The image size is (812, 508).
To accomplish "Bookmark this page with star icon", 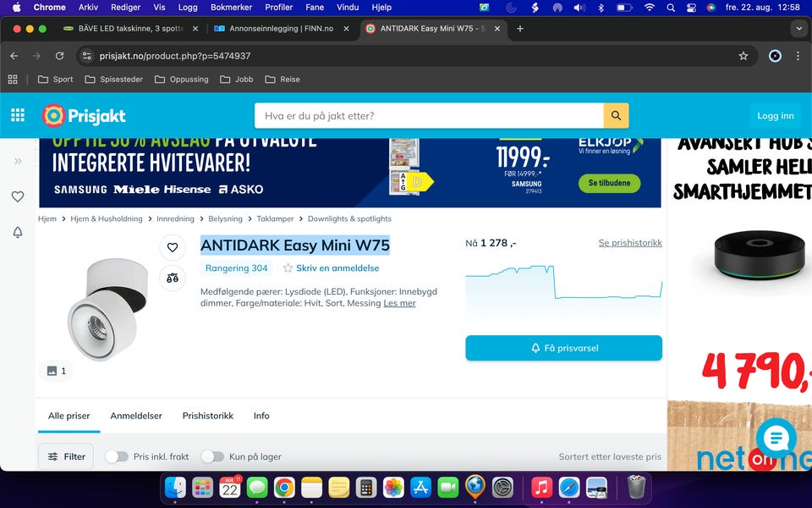I will pos(743,56).
